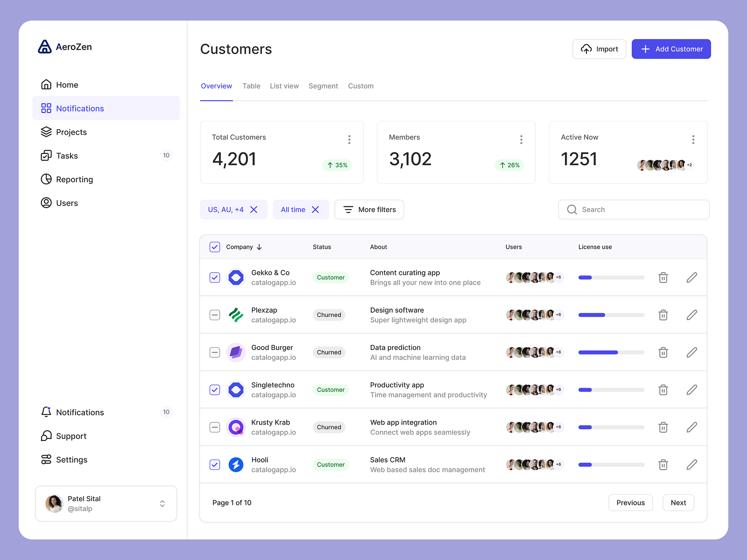Click the Reporting icon in sidebar

tap(46, 179)
